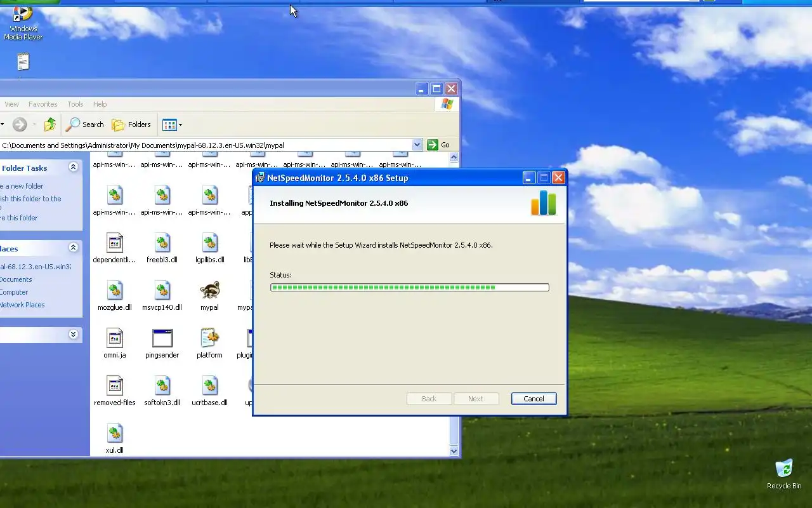The width and height of the screenshot is (812, 508).
Task: Select the msvcp140.dll file icon
Action: (162, 290)
